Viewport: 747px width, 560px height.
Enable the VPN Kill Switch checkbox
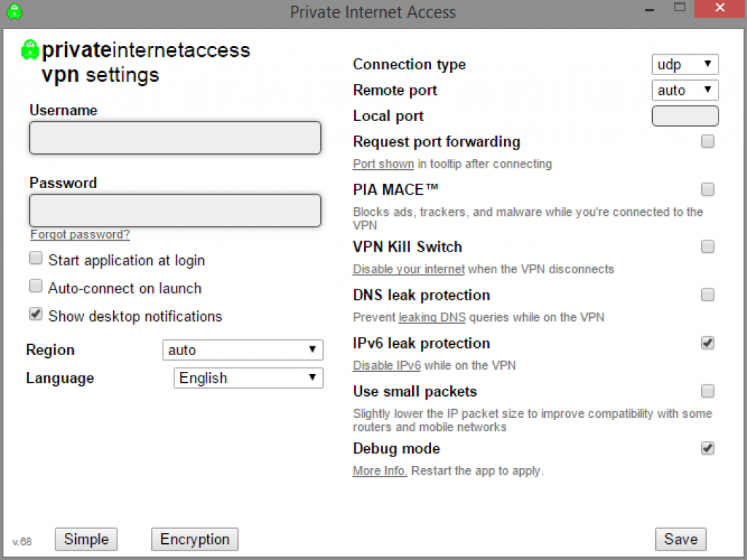click(x=708, y=247)
